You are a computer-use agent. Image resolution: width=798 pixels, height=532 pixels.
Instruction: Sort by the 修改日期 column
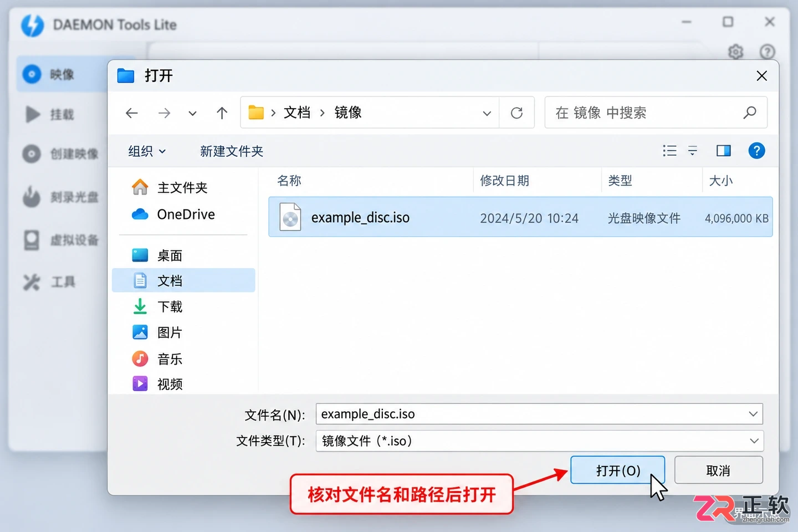coord(504,181)
